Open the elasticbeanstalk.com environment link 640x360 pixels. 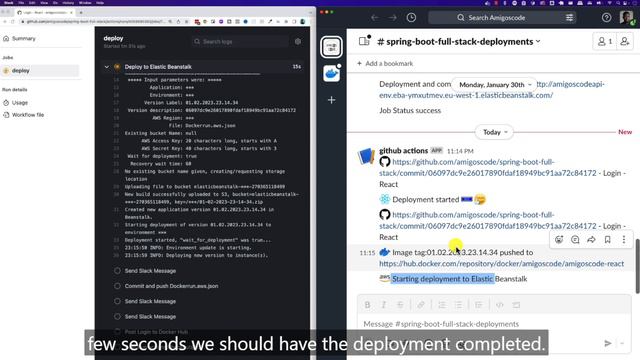[466, 95]
